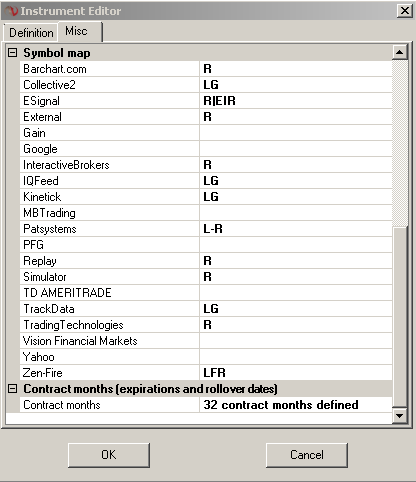Select the TradingTechnologies symbol value
Image resolution: width=416 pixels, height=482 pixels.
coord(295,325)
